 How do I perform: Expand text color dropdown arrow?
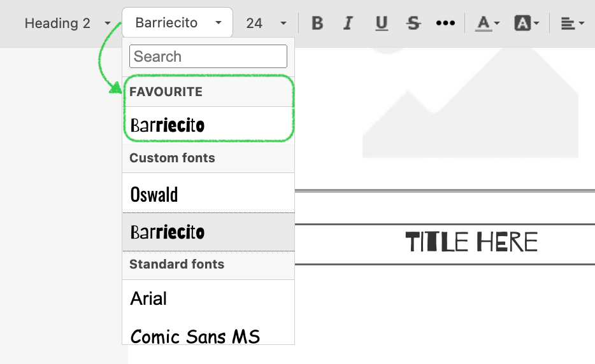point(497,24)
